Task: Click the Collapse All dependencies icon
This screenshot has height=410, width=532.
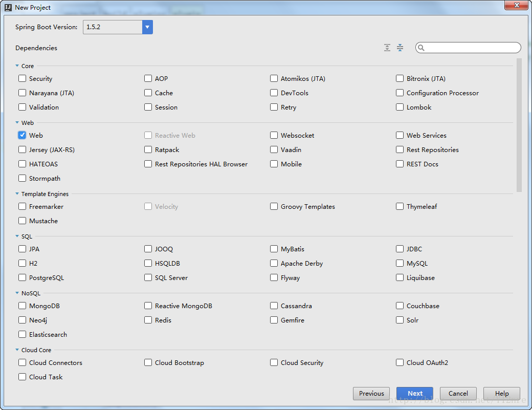Action: click(400, 48)
